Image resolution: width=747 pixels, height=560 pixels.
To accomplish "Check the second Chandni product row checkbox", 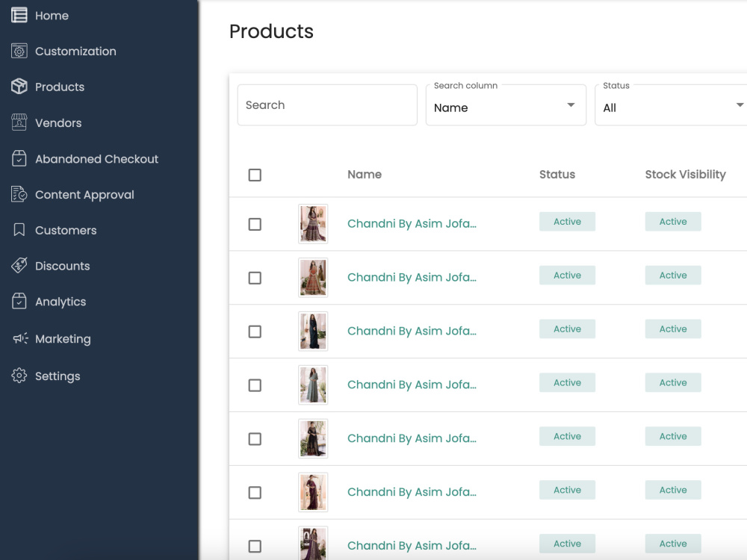I will point(255,278).
